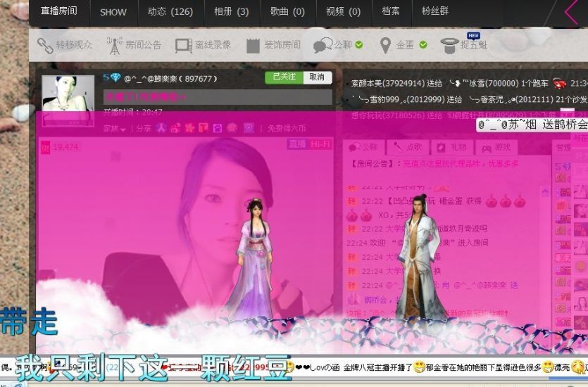The height and width of the screenshot is (387, 588).
Task: Share via the Baidu paw icon
Action: pyautogui.click(x=218, y=128)
